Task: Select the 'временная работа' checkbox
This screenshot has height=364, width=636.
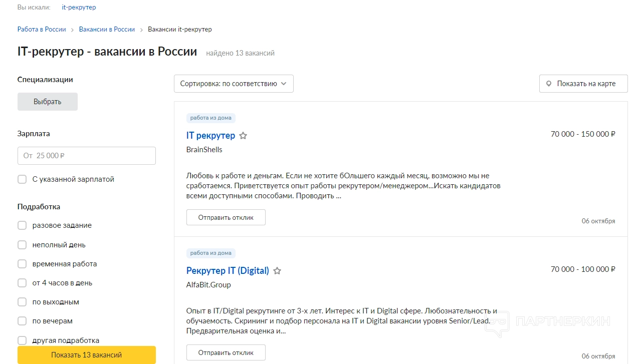Action: (x=22, y=264)
